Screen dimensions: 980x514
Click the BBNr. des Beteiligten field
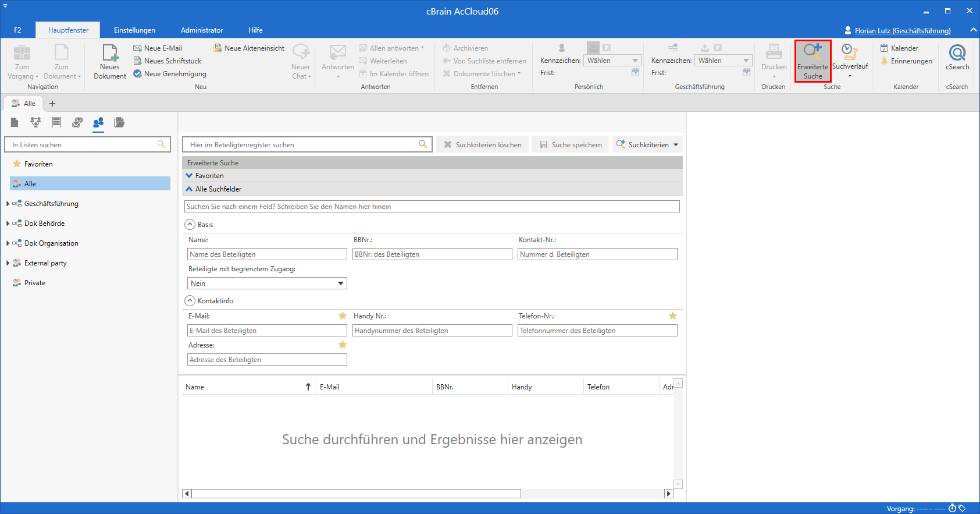432,254
